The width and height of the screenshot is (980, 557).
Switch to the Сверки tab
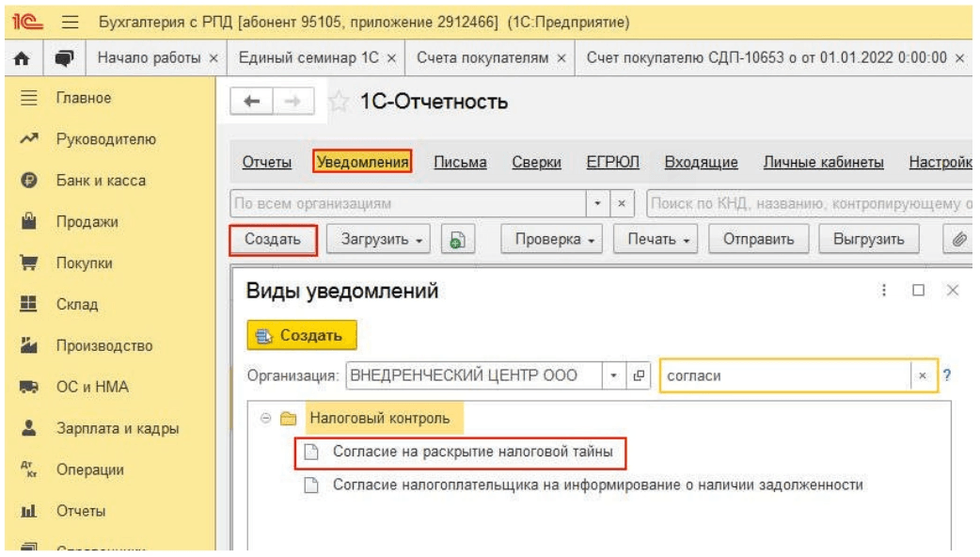[x=536, y=163]
